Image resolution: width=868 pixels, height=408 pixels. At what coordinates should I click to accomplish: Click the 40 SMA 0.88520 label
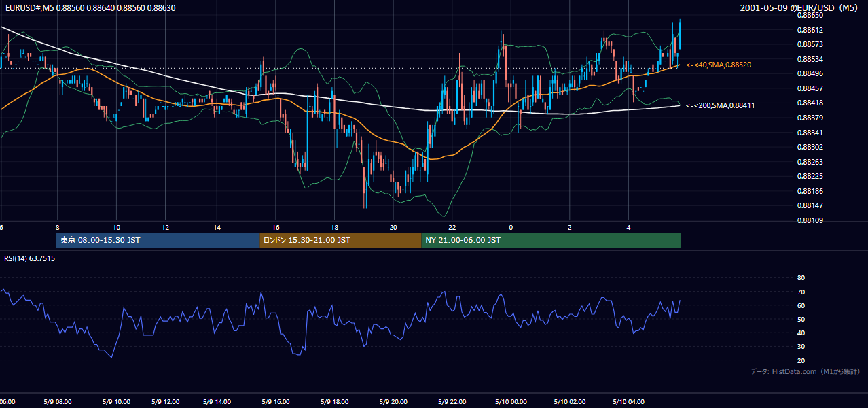pyautogui.click(x=719, y=65)
